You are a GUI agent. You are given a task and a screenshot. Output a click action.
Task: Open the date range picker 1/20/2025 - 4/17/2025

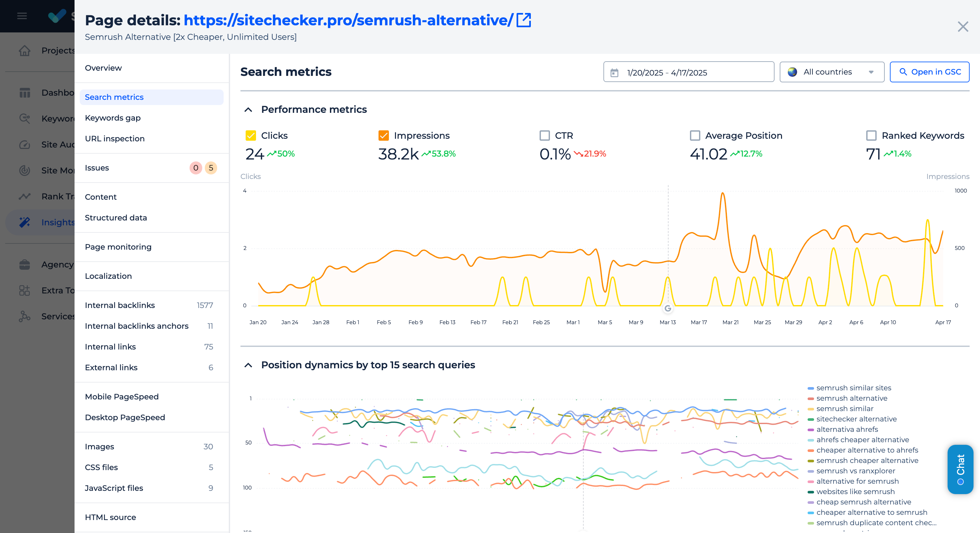click(x=688, y=72)
